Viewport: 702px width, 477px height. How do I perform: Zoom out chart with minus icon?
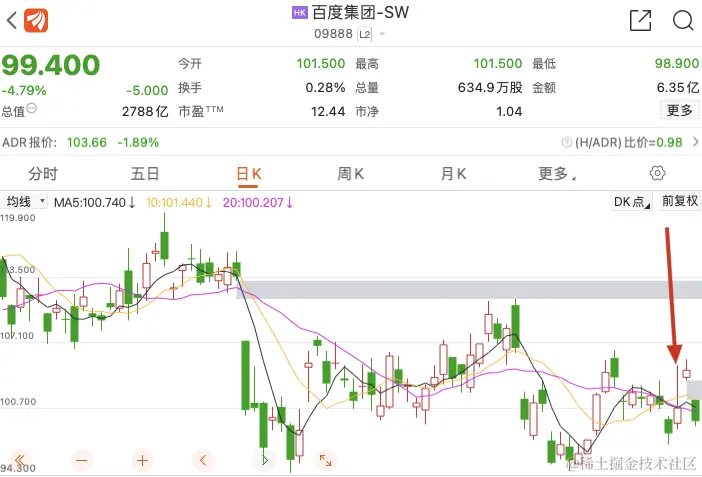tap(81, 460)
